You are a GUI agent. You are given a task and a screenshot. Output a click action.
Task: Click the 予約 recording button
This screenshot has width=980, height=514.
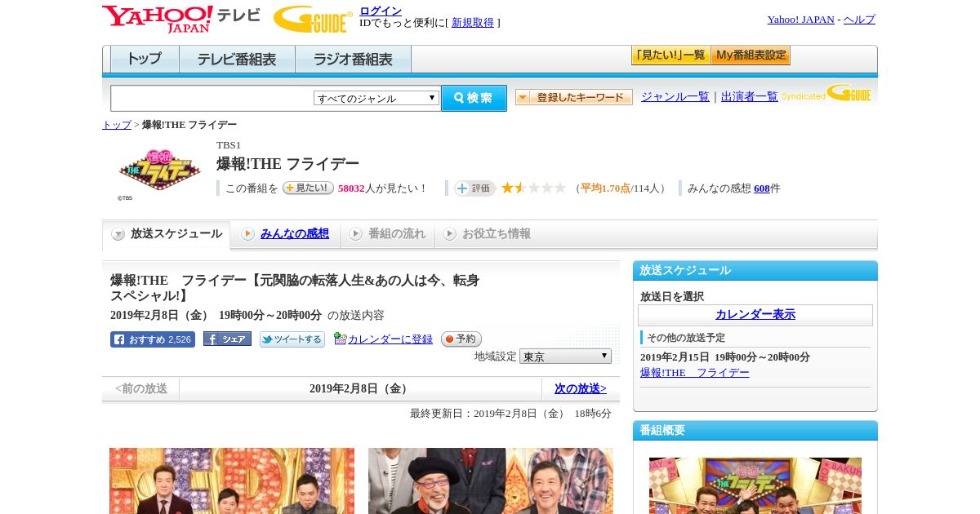tap(461, 339)
